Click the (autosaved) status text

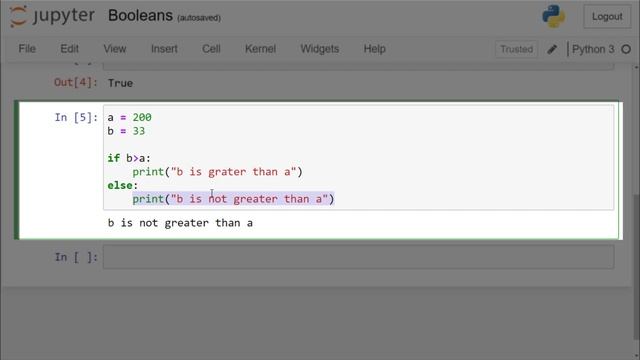click(x=199, y=18)
